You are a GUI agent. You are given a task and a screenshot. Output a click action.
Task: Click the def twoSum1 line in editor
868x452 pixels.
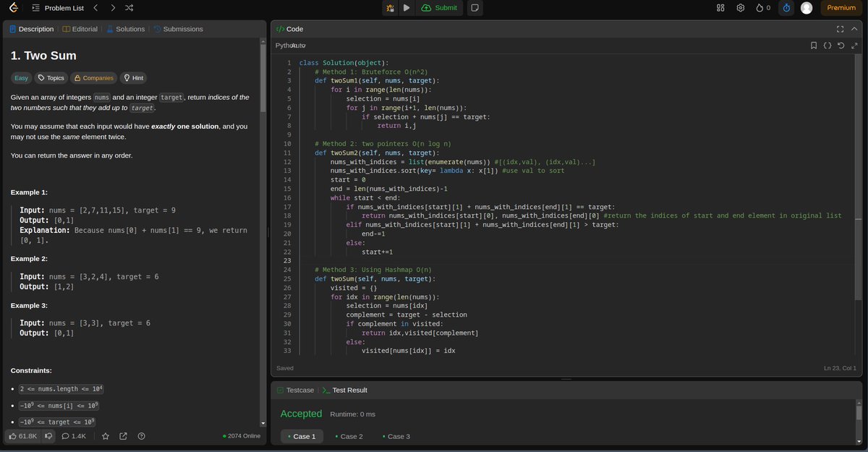pyautogui.click(x=376, y=80)
